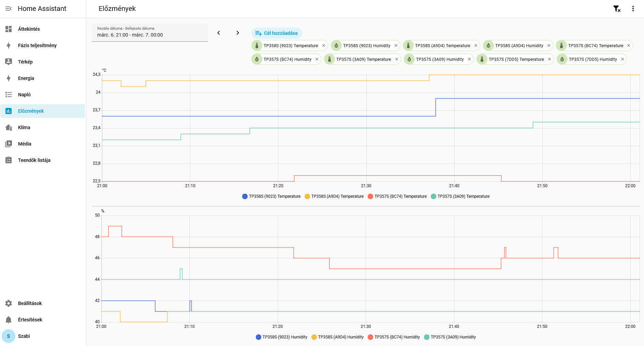
Task: Toggle TP357S (BC74) Temperature legend series
Action: pyautogui.click(x=397, y=196)
